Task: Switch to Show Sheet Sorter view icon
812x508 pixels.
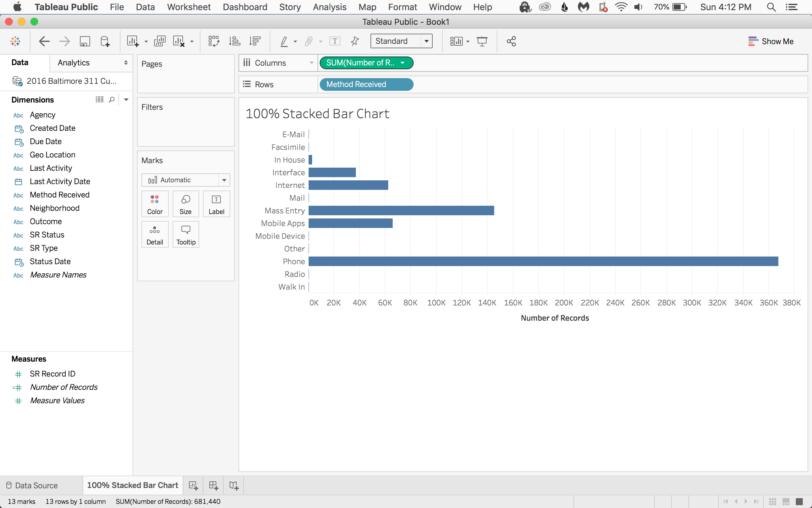Action: [773, 502]
